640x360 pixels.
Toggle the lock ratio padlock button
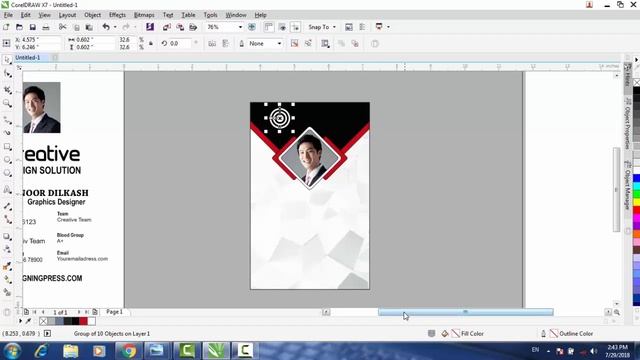tap(151, 43)
